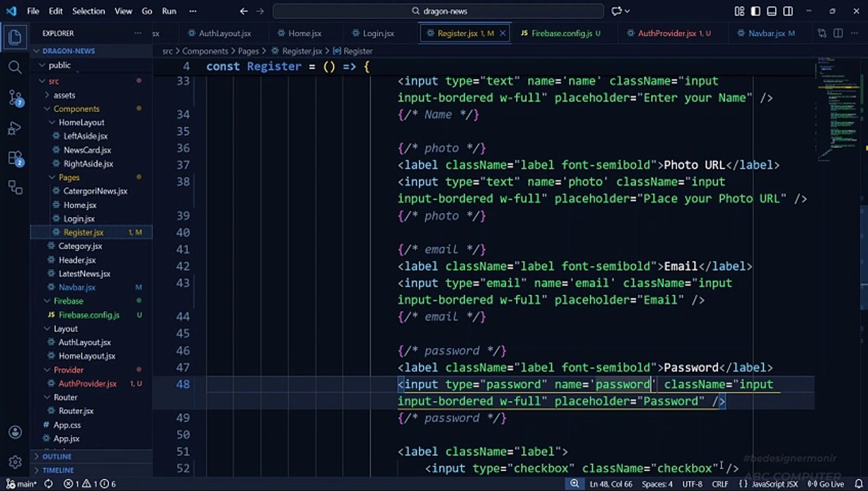Toggle secondary side bar layout icon
Viewport: 868px width, 491px height.
click(x=788, y=11)
